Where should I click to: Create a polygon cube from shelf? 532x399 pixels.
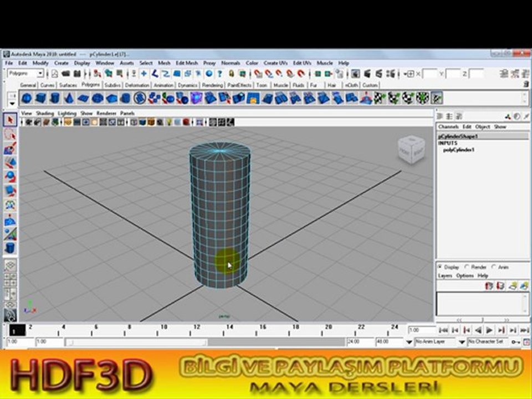pos(40,98)
